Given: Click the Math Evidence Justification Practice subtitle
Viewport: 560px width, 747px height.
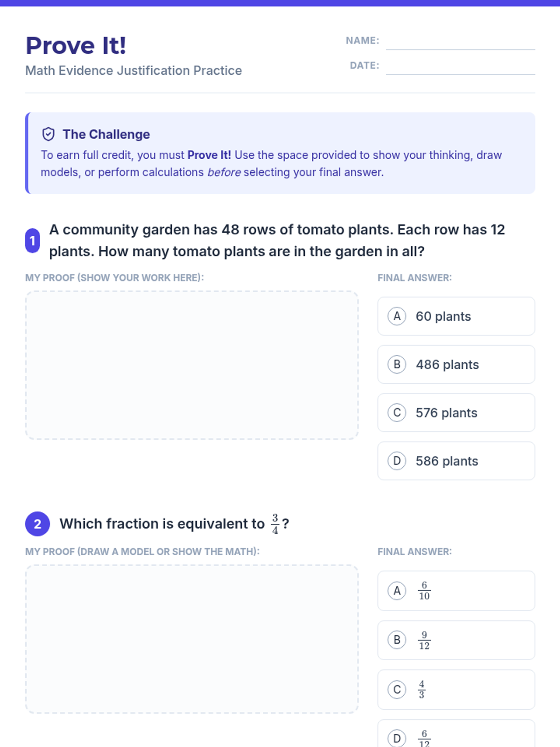Looking at the screenshot, I should coord(133,70).
